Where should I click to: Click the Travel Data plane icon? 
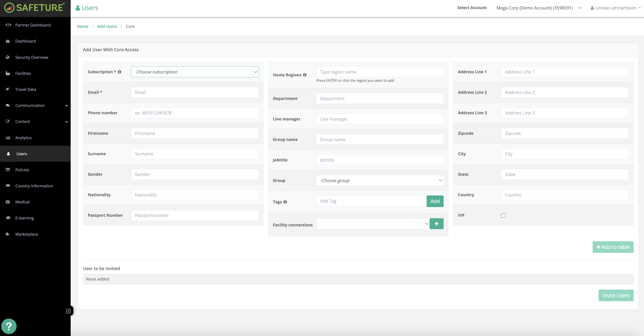[8, 89]
